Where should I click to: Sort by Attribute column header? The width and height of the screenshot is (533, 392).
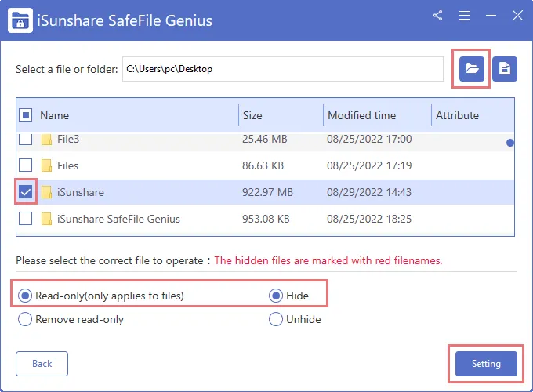(x=457, y=115)
